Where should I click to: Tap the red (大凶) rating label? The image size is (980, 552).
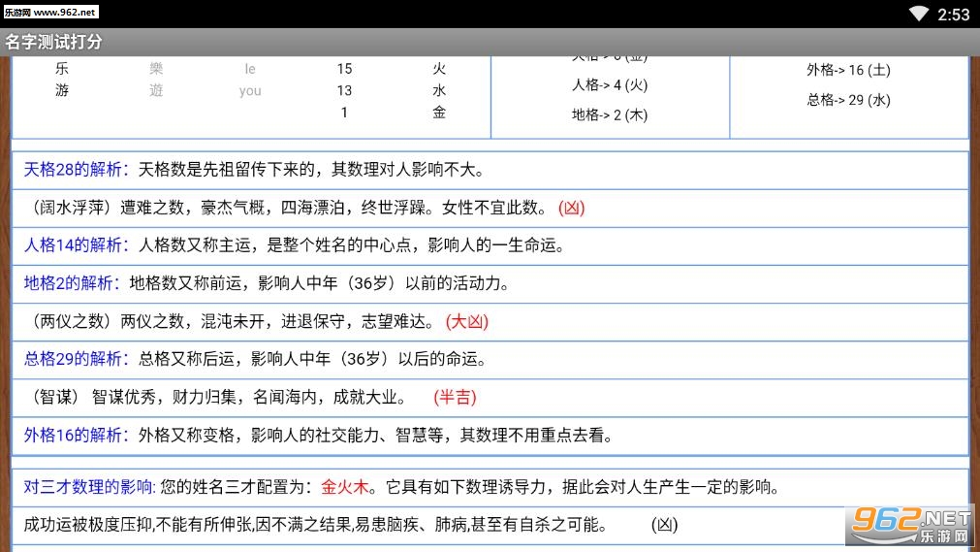[x=467, y=322]
